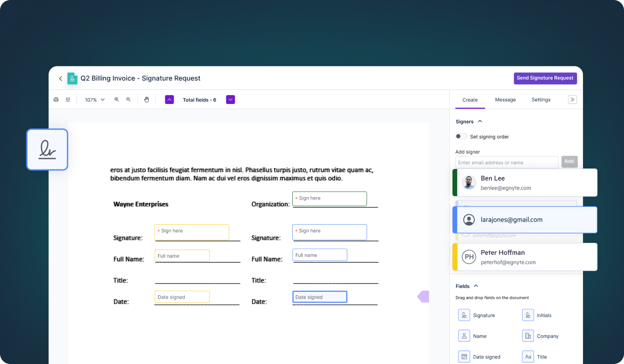Collapse the Signers section
The width and height of the screenshot is (624, 364).
tap(479, 121)
